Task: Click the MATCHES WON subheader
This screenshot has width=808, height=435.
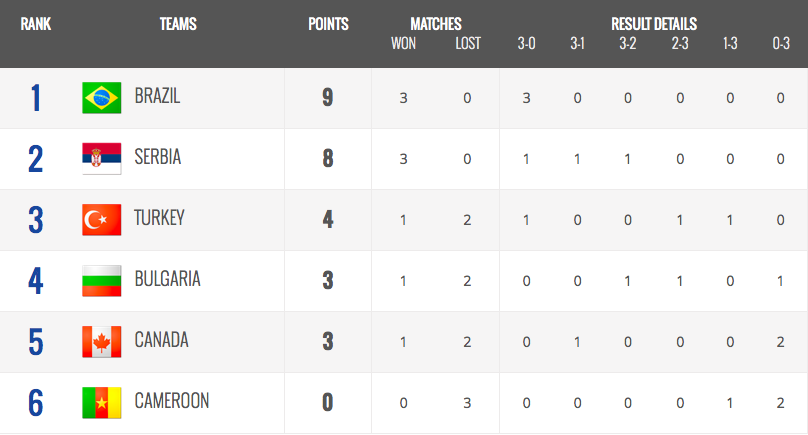Action: 403,43
